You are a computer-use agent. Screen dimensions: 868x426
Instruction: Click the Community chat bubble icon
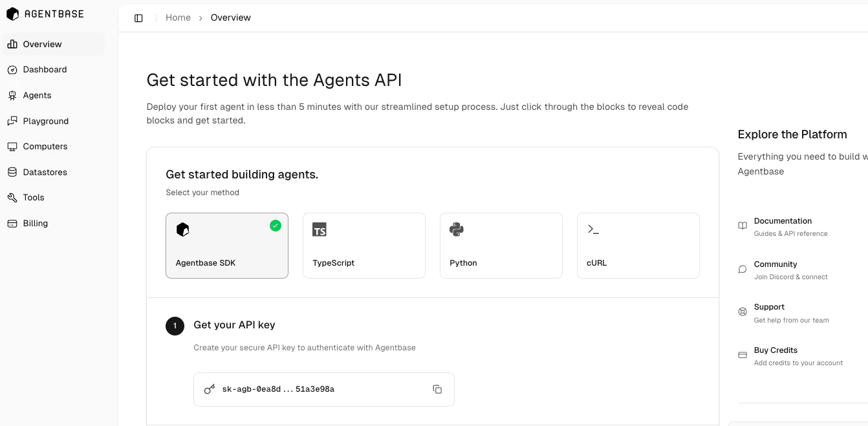coord(743,270)
